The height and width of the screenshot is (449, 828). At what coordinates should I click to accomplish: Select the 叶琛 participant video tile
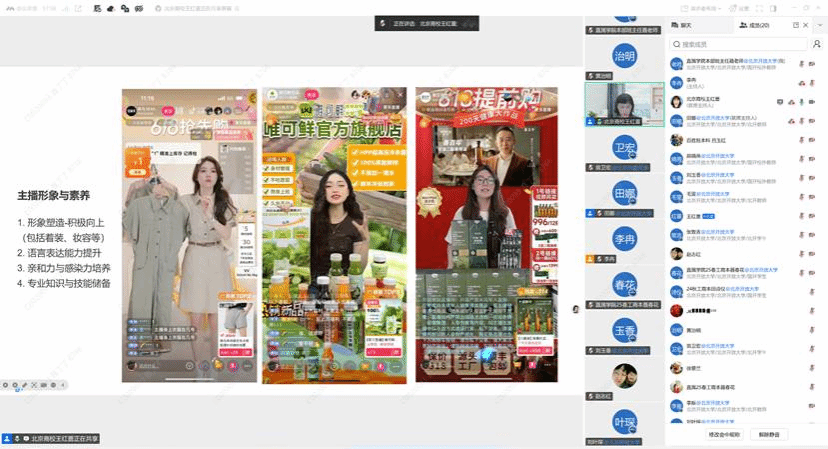tap(624, 424)
